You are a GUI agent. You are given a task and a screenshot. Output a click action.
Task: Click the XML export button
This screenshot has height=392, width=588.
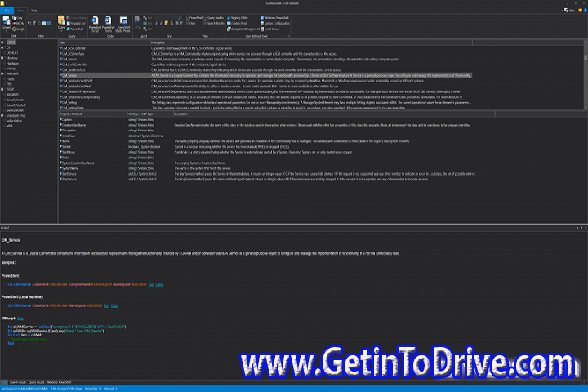click(x=147, y=23)
